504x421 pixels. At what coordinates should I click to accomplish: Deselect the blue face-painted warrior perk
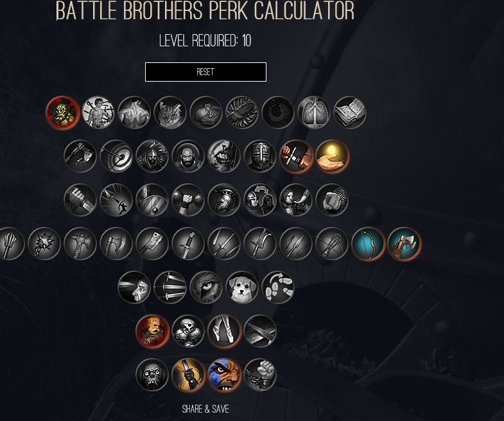(x=224, y=375)
